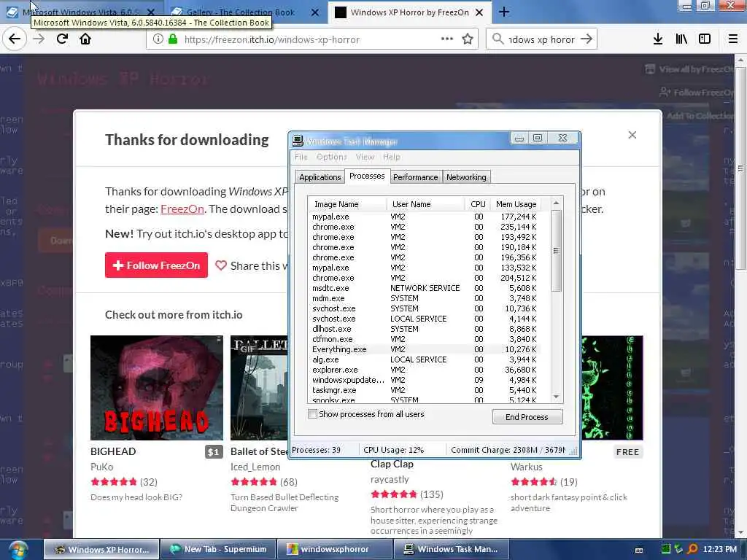
Task: Switch to the Networking tab
Action: point(466,177)
